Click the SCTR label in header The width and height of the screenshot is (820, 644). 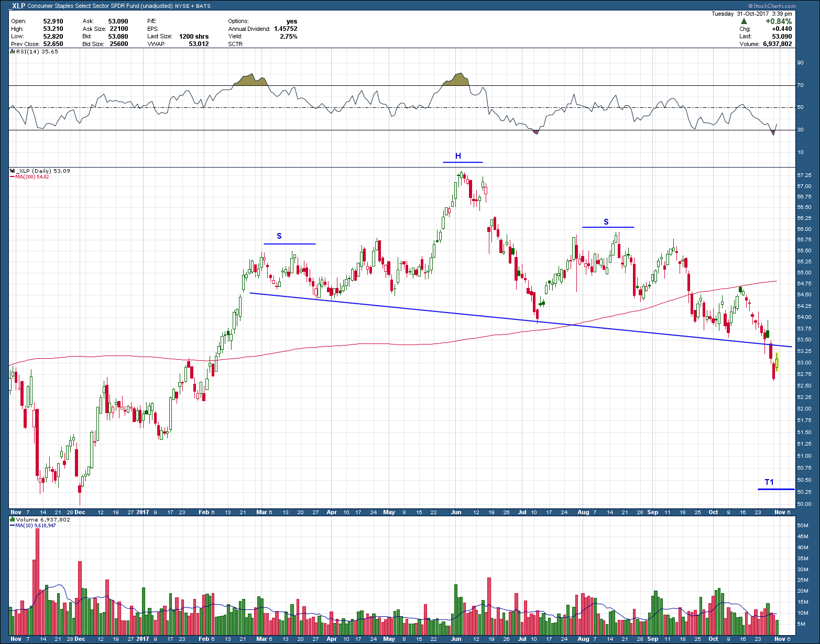coord(236,44)
